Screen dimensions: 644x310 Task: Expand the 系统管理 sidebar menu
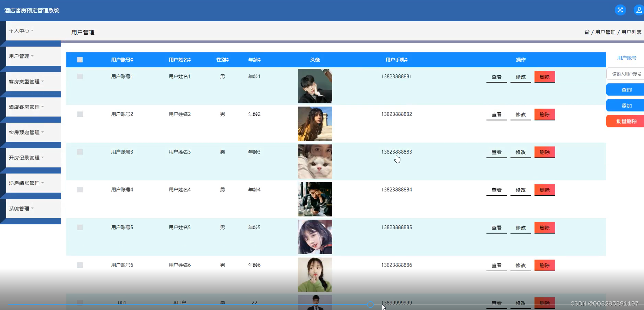(33, 208)
